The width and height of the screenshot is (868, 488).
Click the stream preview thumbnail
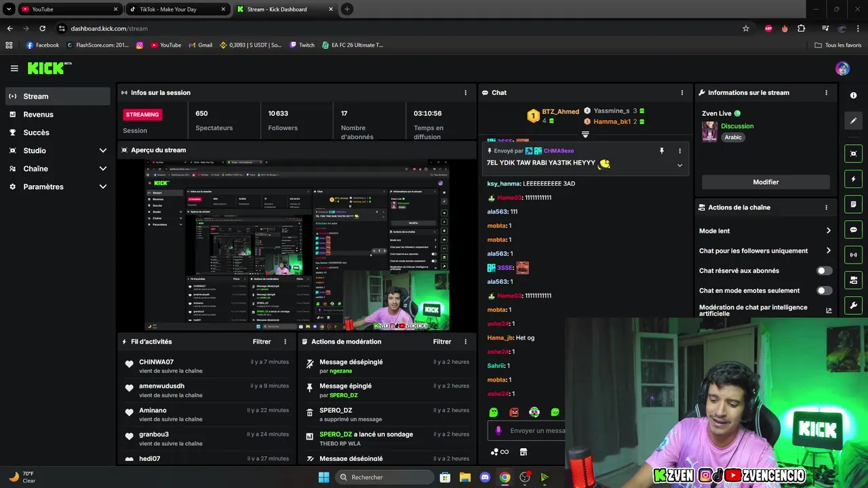tap(297, 245)
